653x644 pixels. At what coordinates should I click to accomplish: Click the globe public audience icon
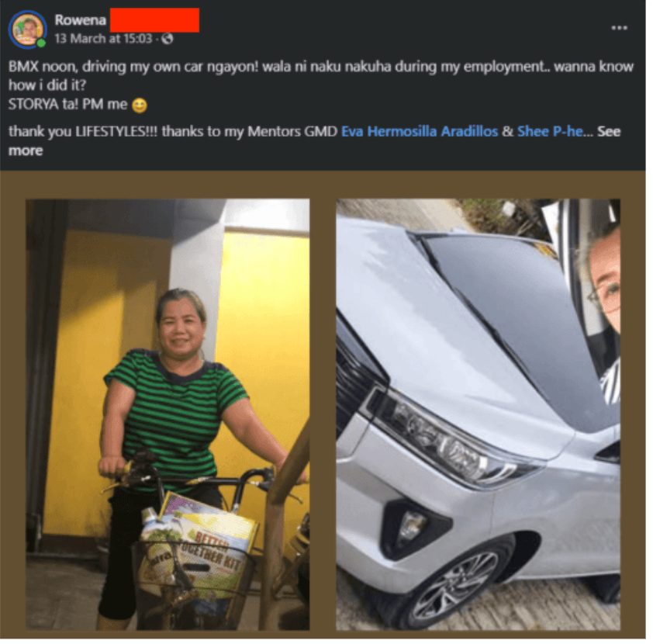pyautogui.click(x=167, y=39)
